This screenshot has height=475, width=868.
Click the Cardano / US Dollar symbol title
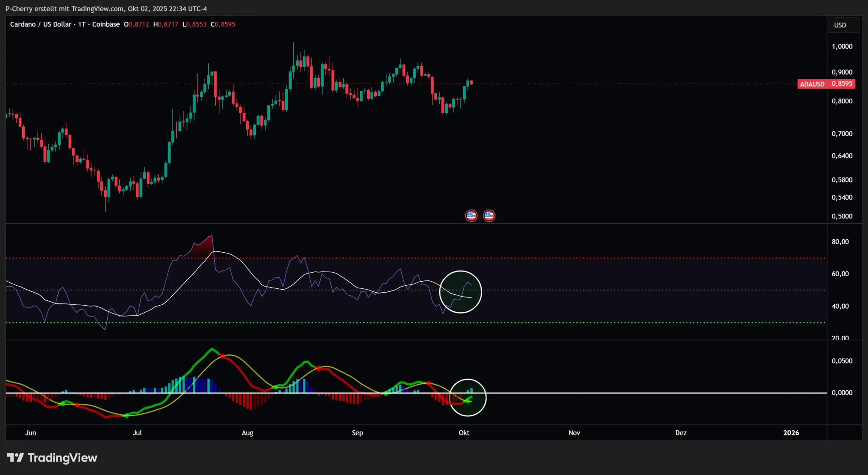(41, 24)
